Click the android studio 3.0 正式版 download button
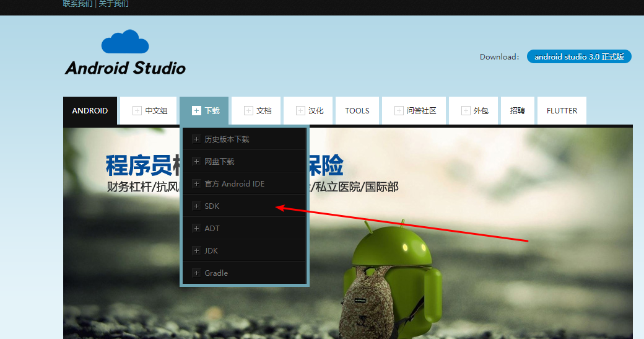 [579, 56]
